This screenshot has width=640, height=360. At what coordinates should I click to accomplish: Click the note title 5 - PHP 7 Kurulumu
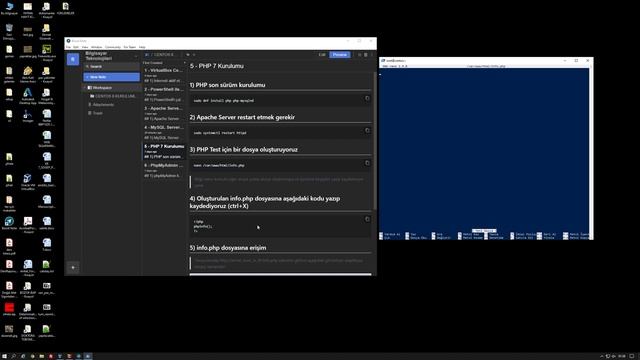click(217, 66)
